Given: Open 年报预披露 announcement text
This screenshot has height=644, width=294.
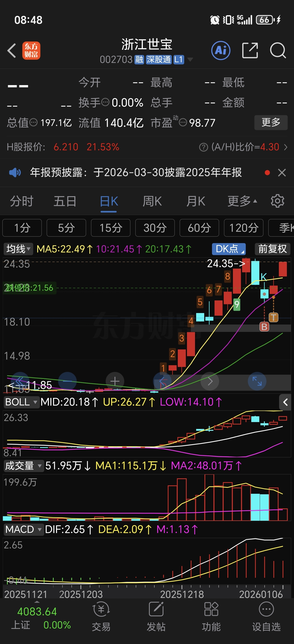Looking at the screenshot, I should point(136,172).
